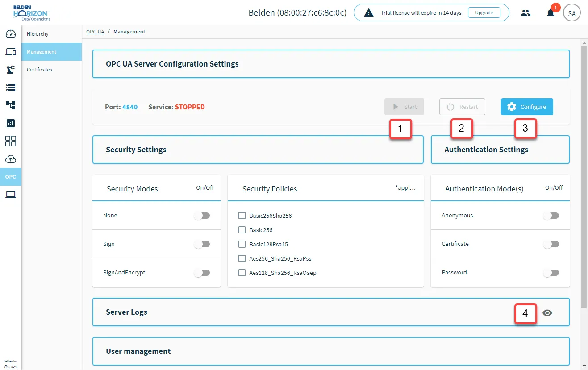
Task: Open the cloud upload icon in sidebar
Action: tap(11, 159)
